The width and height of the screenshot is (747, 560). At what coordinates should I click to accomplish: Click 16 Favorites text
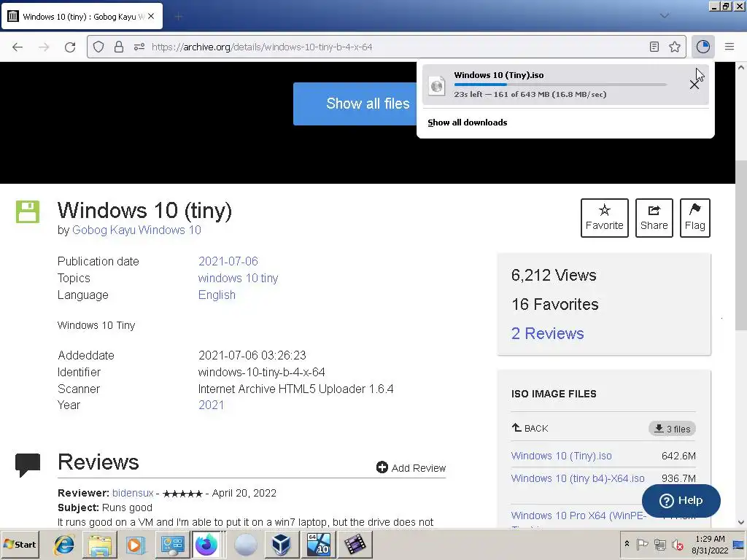[x=555, y=304]
